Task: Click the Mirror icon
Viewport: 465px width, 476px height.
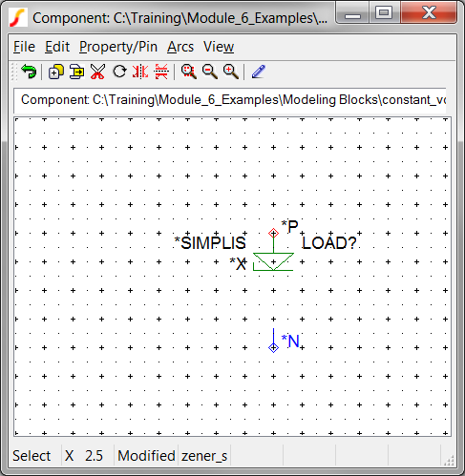Action: pos(140,72)
